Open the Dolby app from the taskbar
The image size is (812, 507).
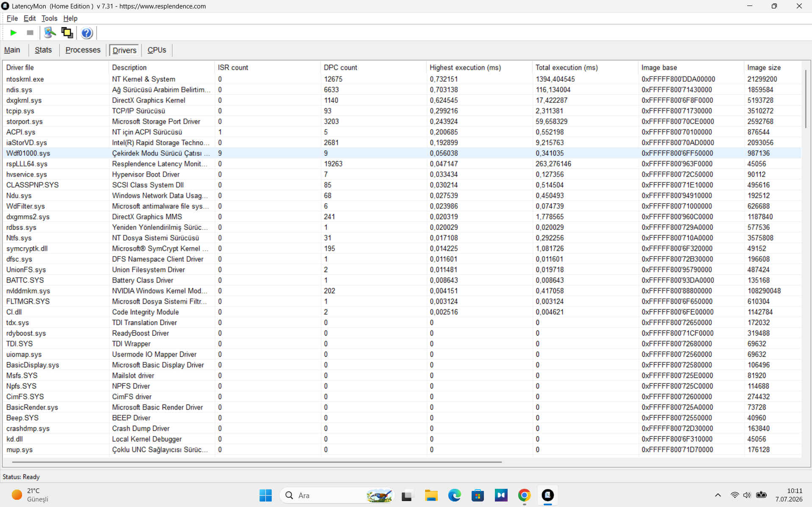501,495
